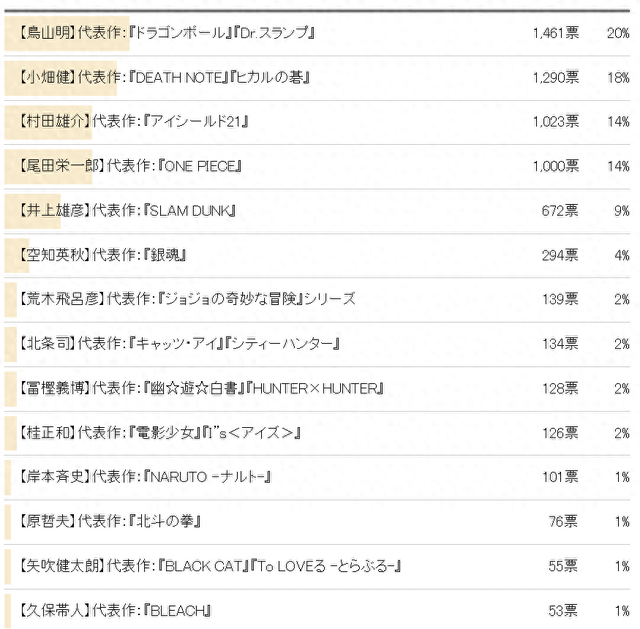Click the 1,461票 vote count

[554, 33]
